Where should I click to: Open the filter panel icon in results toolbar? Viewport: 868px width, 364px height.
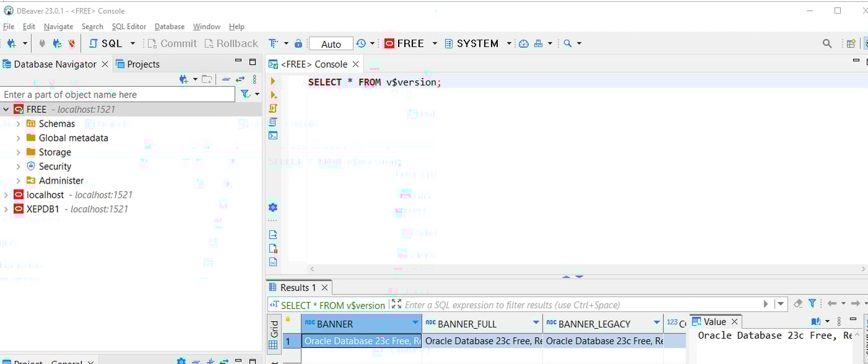[x=813, y=303]
